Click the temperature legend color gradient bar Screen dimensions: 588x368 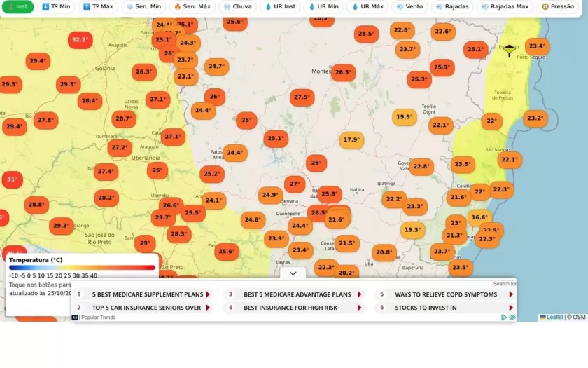coord(82,268)
